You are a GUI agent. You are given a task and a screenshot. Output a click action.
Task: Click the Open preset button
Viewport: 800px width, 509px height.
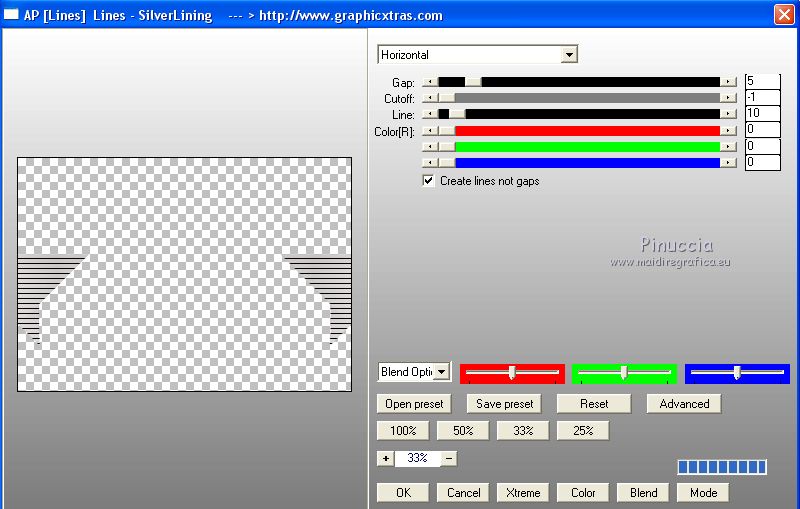pyautogui.click(x=414, y=404)
